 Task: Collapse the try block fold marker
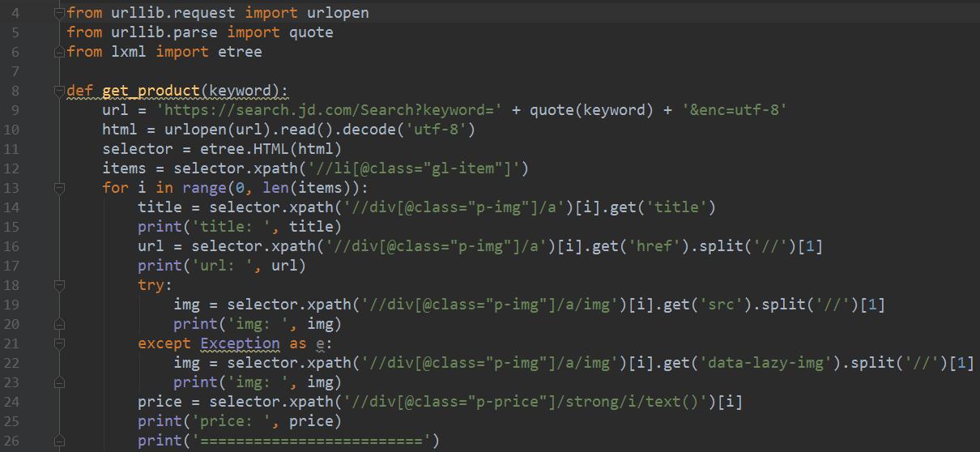click(58, 285)
